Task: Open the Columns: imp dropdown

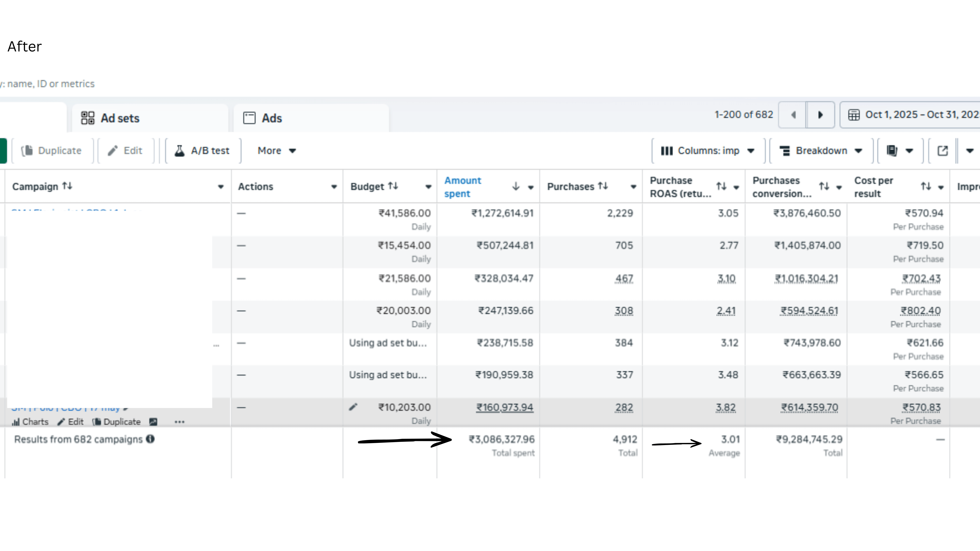Action: [708, 151]
